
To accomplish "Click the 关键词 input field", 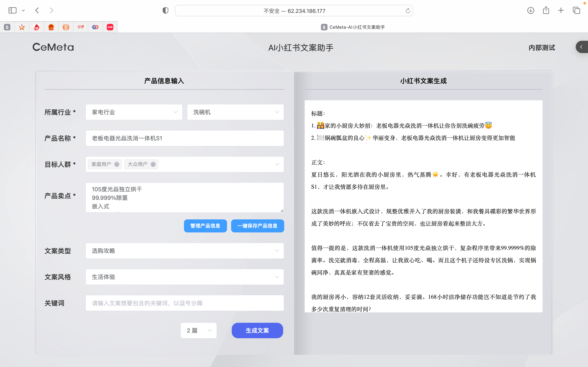I will (185, 303).
